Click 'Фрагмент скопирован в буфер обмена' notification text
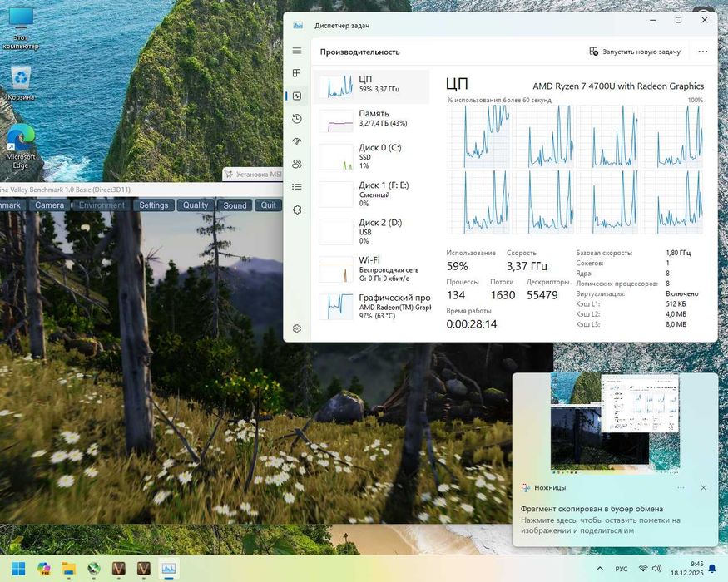The image size is (728, 582). pos(592,509)
